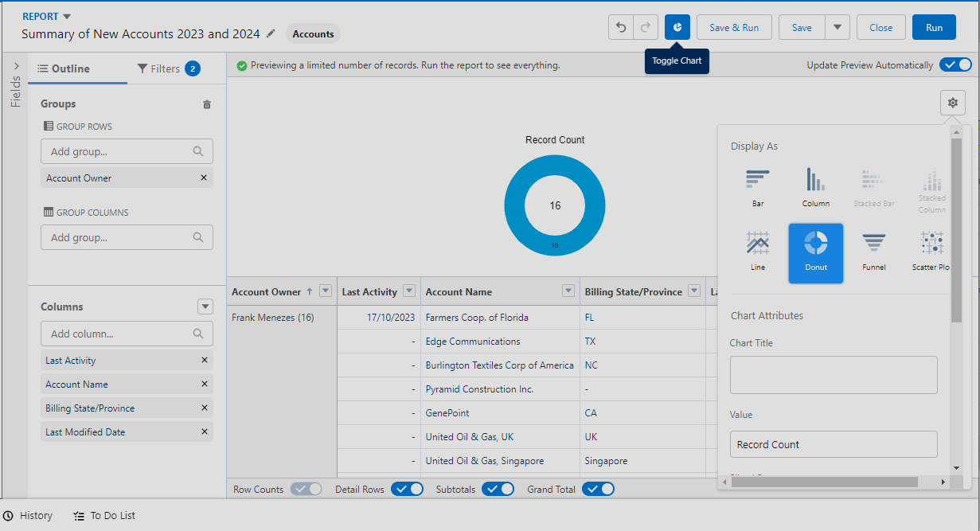This screenshot has width=980, height=531.
Task: Select the Stacked Column chart type
Action: [931, 189]
